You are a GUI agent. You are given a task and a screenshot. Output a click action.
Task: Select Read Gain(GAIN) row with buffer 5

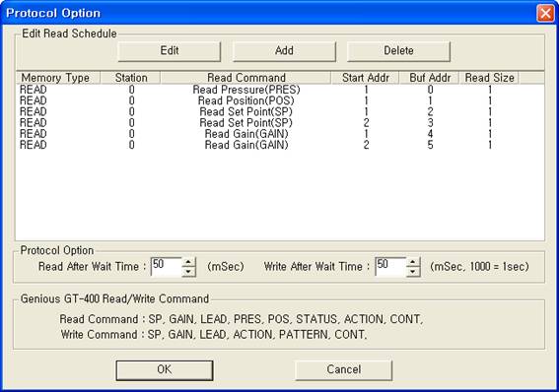280,145
